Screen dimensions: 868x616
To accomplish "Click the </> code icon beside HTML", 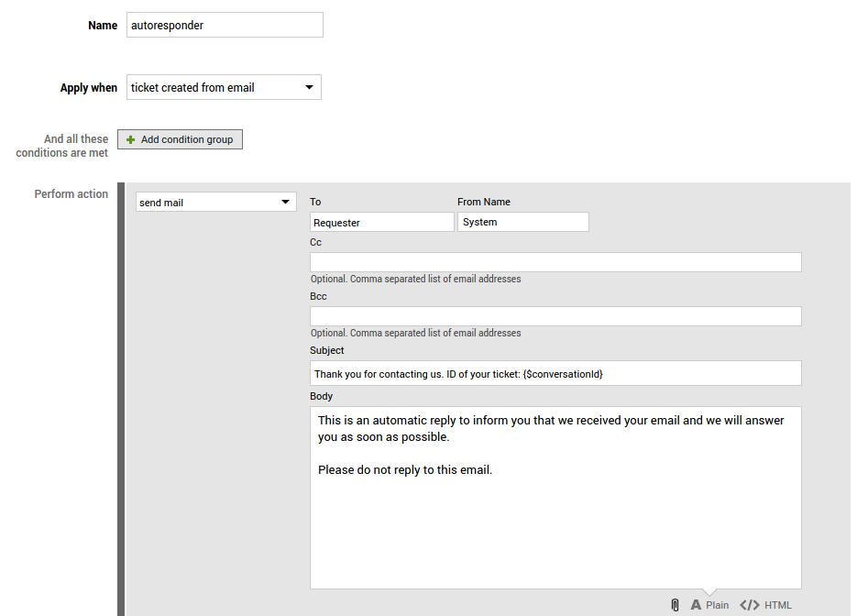I will coord(750,605).
